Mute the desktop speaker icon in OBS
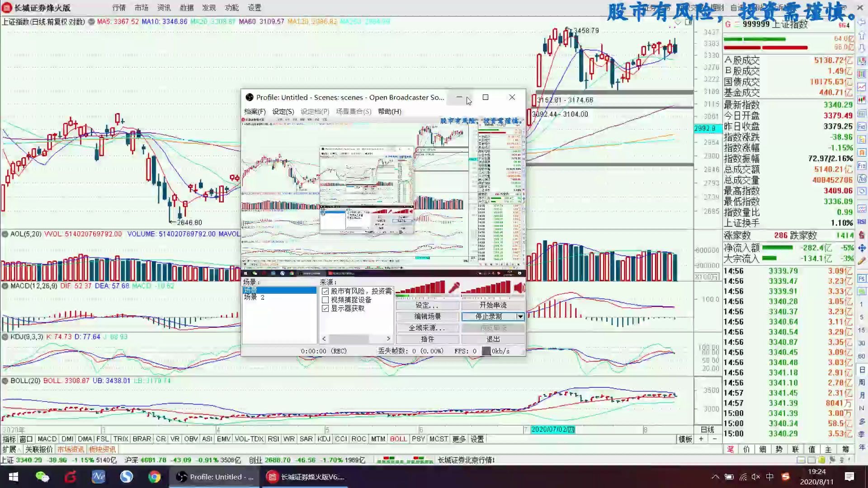 (x=519, y=287)
